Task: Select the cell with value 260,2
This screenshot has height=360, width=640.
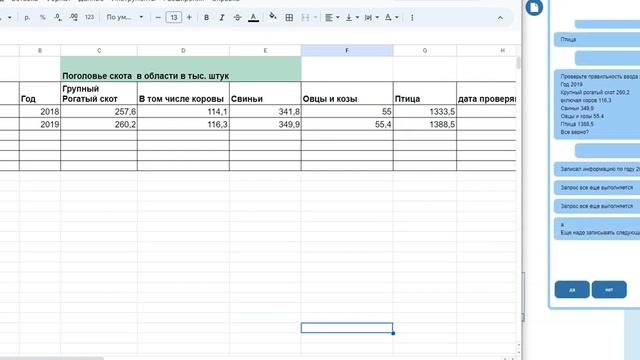Action: (x=99, y=124)
